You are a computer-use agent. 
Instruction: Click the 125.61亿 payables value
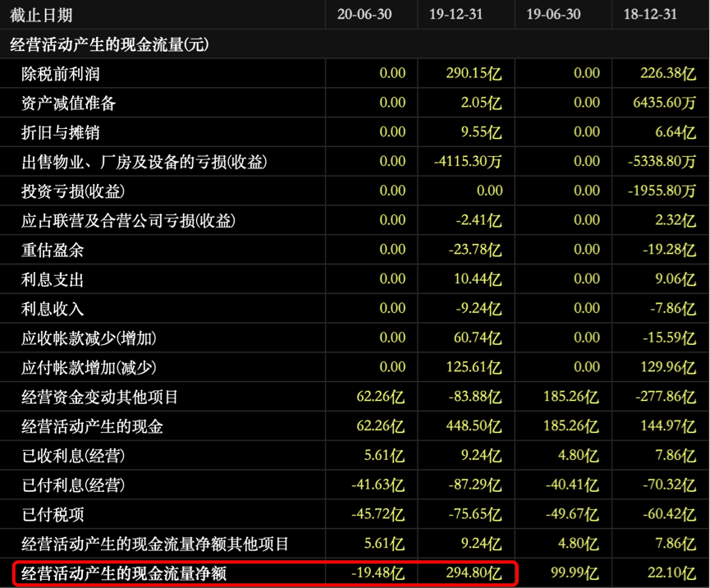click(x=474, y=368)
